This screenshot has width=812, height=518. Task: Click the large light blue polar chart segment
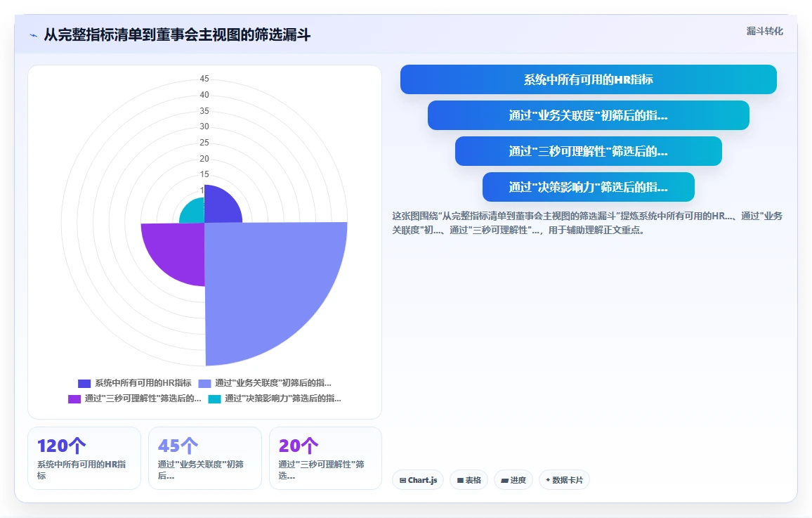[264, 283]
